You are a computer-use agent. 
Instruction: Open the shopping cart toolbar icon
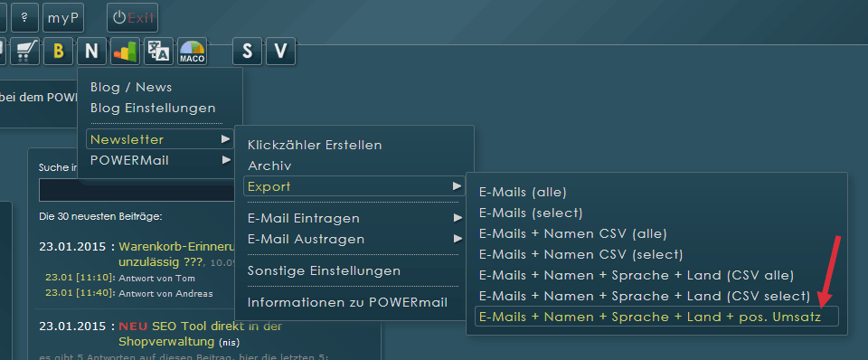[24, 52]
